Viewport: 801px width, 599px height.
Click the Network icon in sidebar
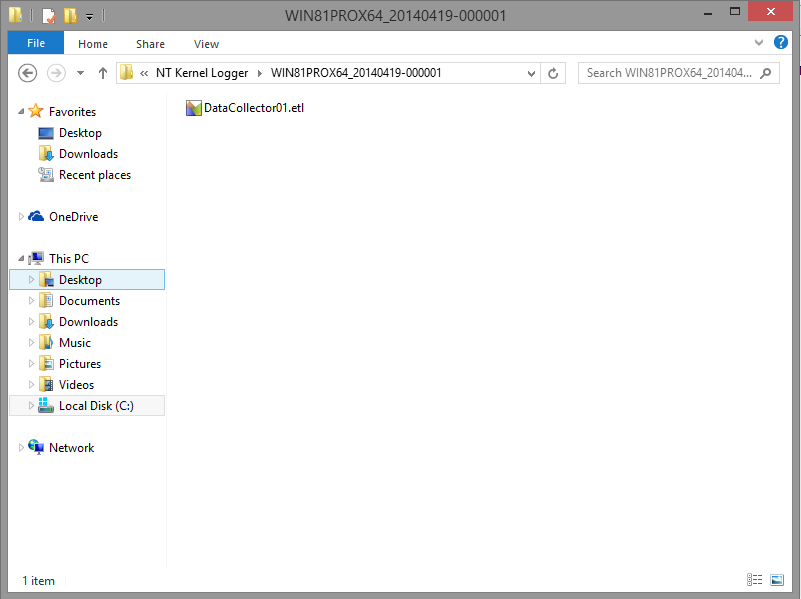coord(36,447)
